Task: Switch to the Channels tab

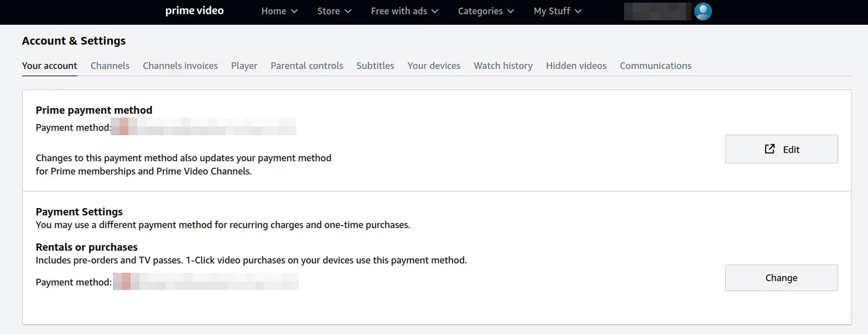Action: [x=110, y=66]
